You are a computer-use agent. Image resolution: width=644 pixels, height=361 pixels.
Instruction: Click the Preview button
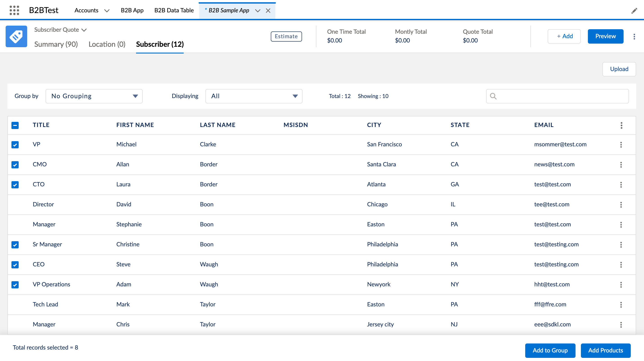606,36
